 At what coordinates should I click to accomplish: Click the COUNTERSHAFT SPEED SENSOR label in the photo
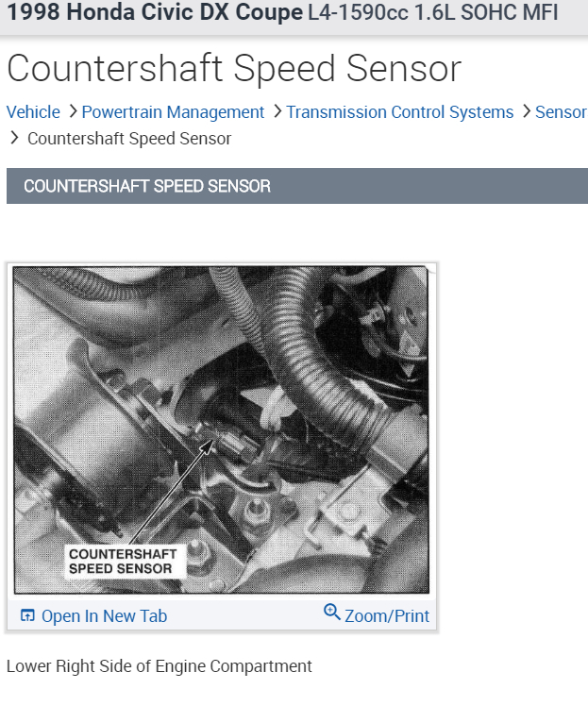pyautogui.click(x=123, y=561)
